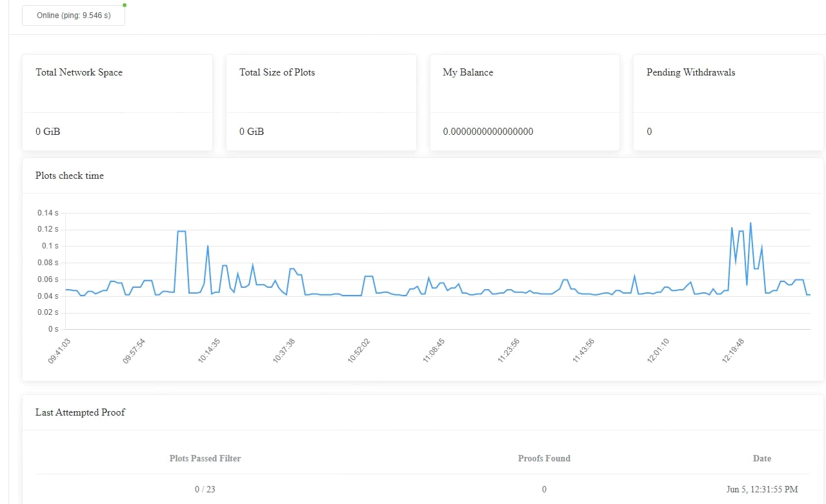Click the green online status dot

coord(125,5)
